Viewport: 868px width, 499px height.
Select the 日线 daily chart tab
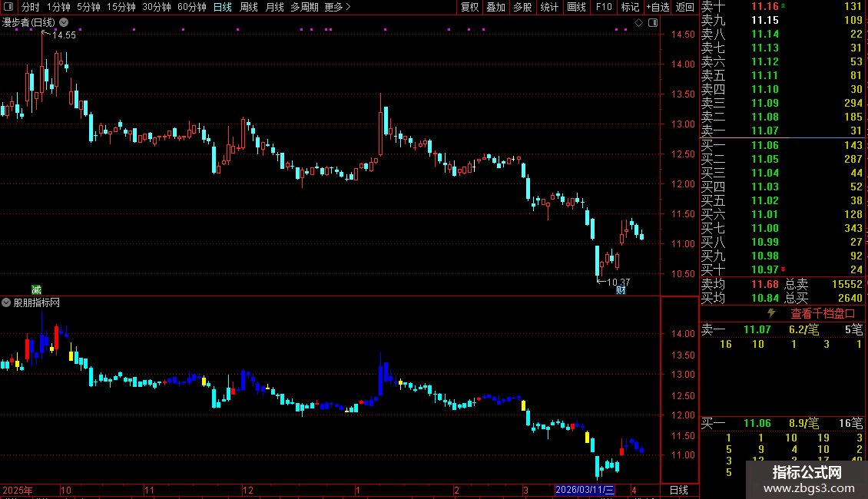[x=223, y=7]
